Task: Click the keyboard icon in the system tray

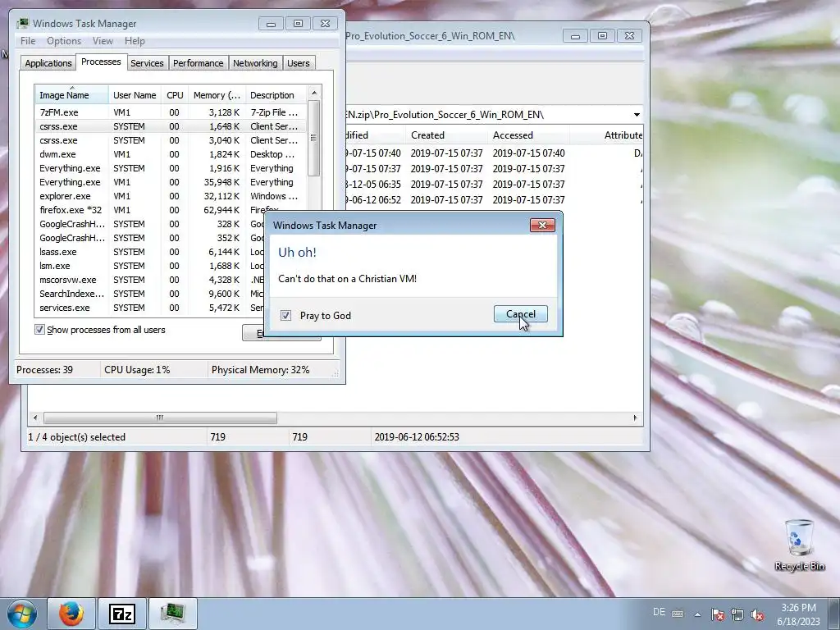Action: tap(678, 614)
